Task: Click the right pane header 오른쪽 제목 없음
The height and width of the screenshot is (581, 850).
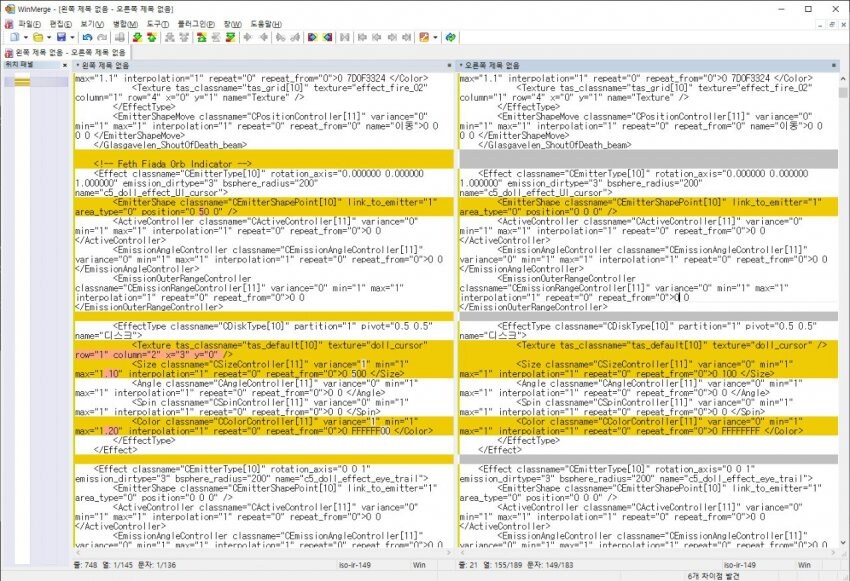Action: pyautogui.click(x=490, y=65)
